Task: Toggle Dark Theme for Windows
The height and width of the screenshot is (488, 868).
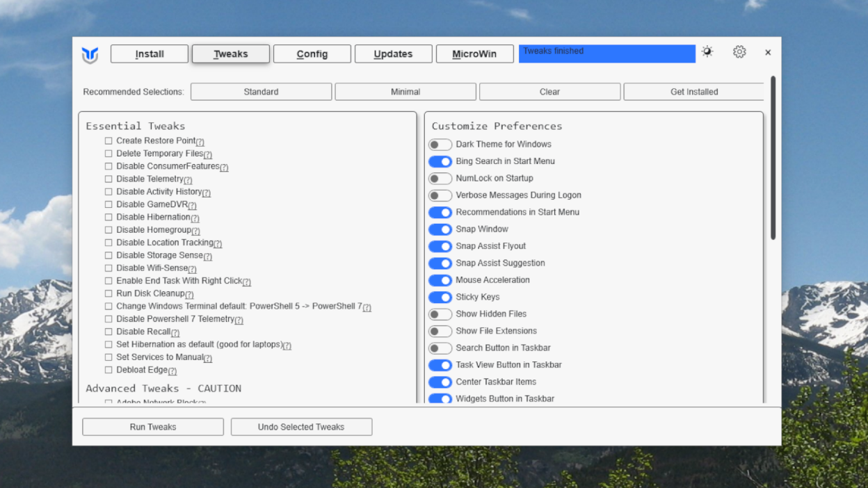Action: pyautogui.click(x=440, y=145)
